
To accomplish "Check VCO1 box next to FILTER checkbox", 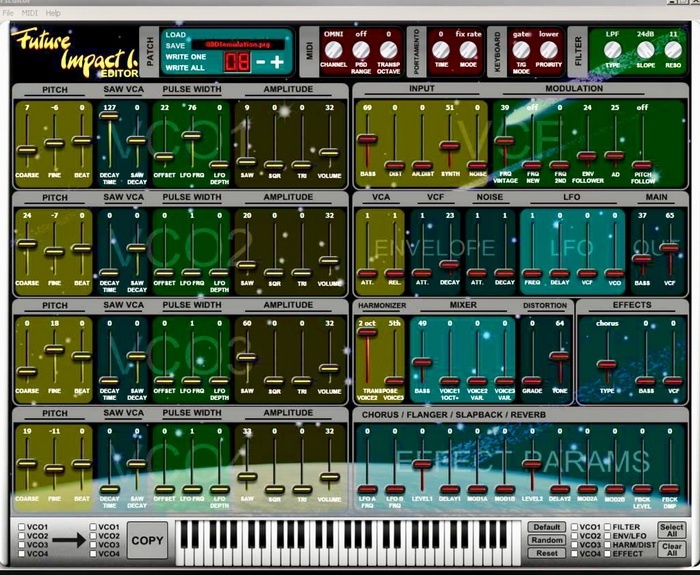I will click(575, 527).
